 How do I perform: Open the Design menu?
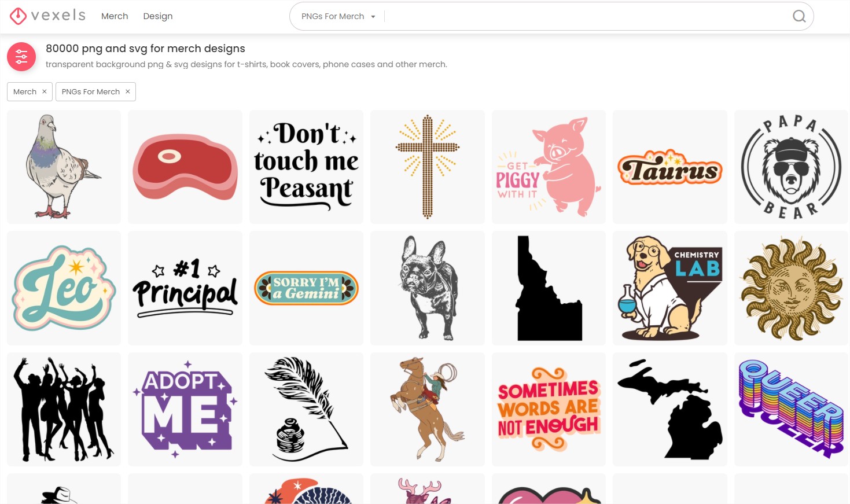tap(158, 16)
